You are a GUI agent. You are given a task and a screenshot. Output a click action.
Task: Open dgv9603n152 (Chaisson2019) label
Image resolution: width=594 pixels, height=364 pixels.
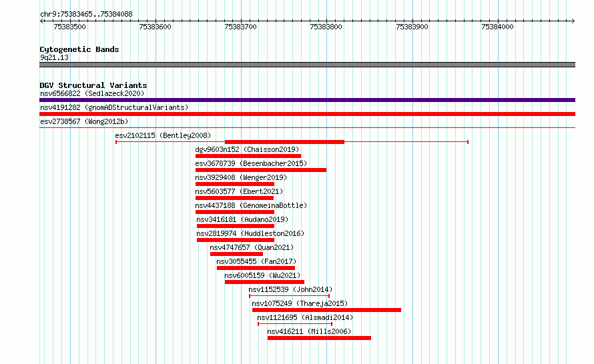[247, 149]
